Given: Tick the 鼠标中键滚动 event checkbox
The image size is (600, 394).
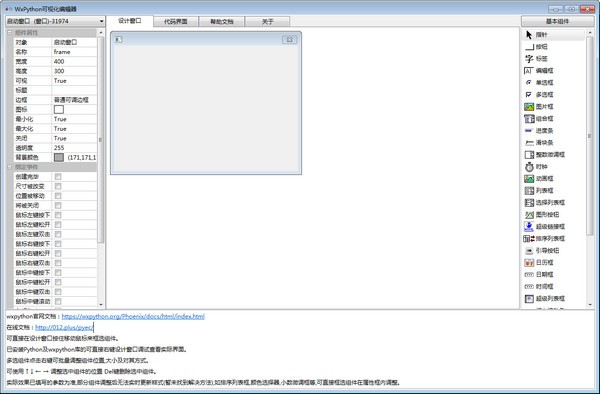Looking at the screenshot, I should [x=58, y=301].
